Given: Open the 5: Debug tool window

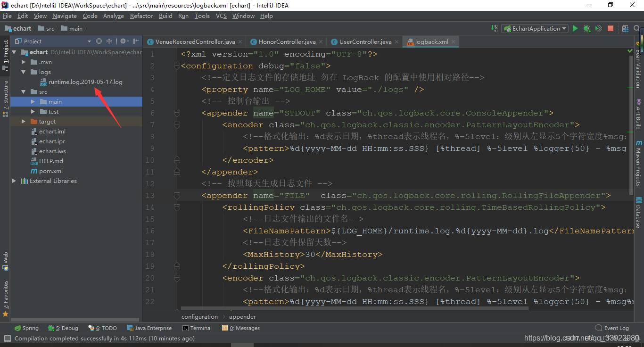Looking at the screenshot, I should (x=63, y=328).
